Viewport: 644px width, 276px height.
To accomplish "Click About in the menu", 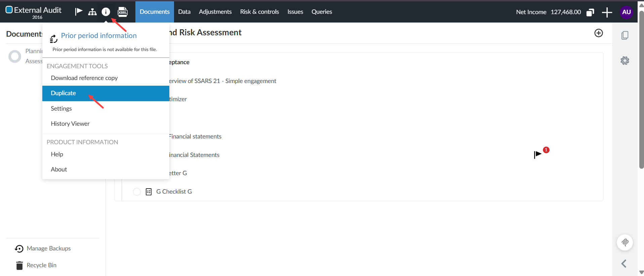I will (x=106, y=169).
